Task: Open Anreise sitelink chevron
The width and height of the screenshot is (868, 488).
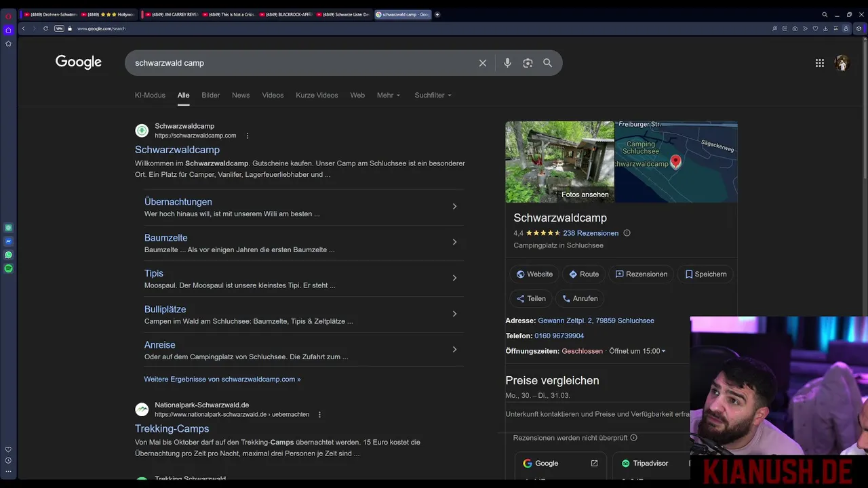Action: 454,350
